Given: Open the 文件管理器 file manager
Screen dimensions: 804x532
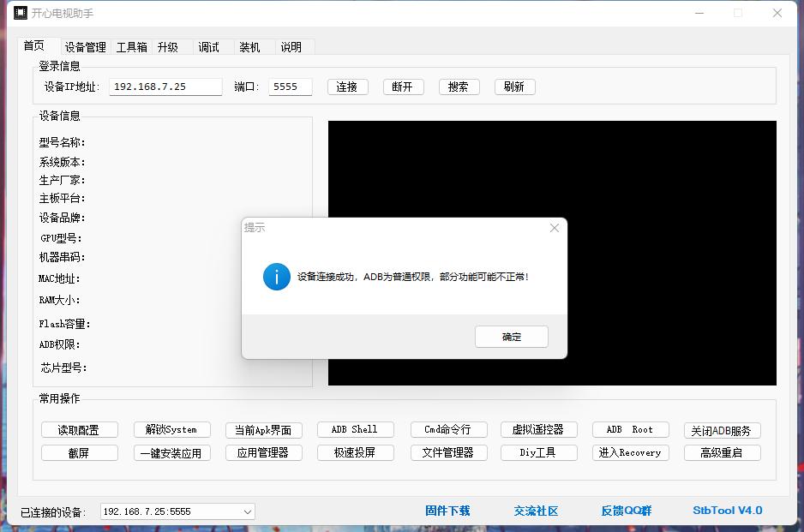Looking at the screenshot, I should [x=447, y=452].
